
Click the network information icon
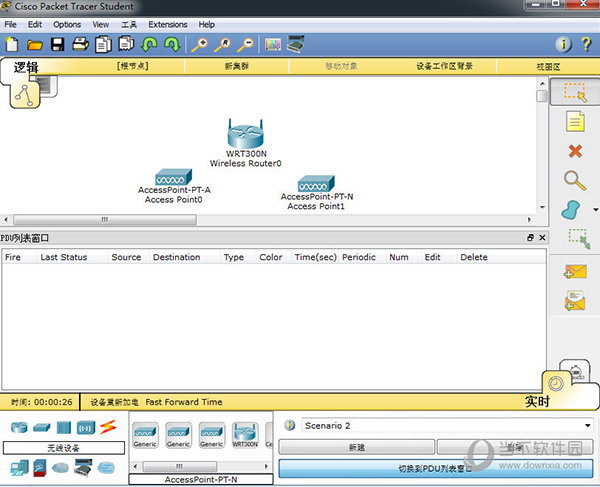[563, 45]
